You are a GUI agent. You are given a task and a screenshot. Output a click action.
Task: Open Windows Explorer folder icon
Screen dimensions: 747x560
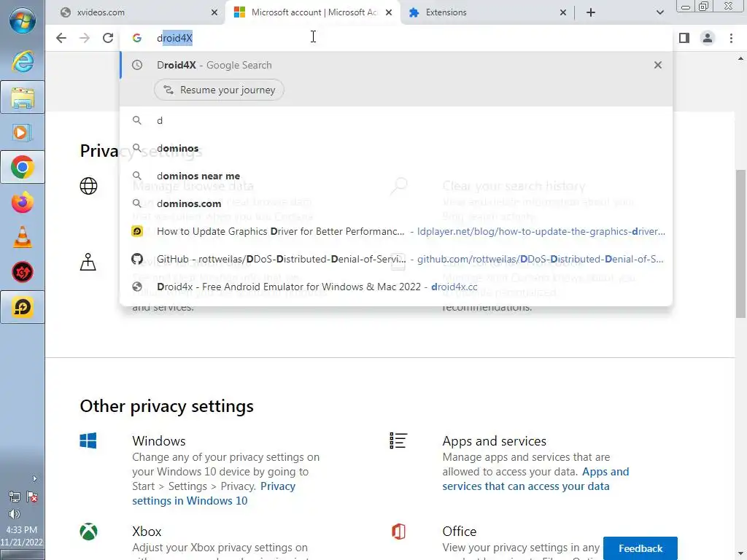[x=23, y=97]
